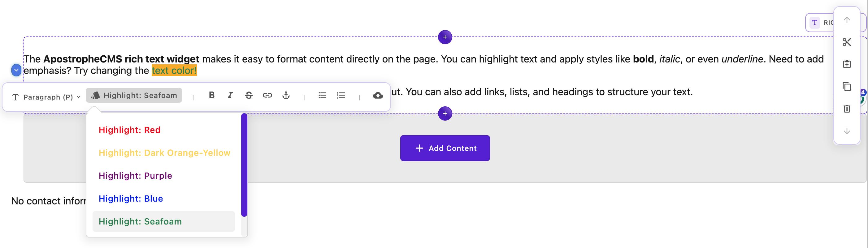868x248 pixels.
Task: Add an anchor with anchor icon
Action: tap(286, 95)
